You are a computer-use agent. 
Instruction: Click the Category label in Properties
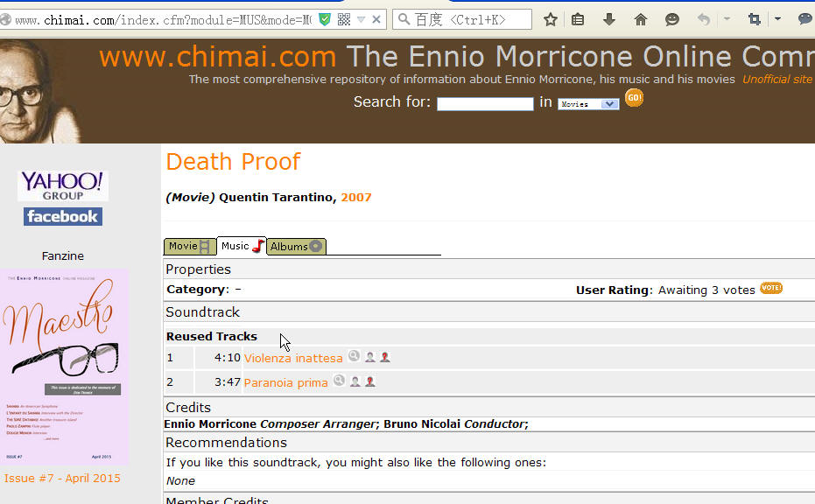click(x=198, y=290)
